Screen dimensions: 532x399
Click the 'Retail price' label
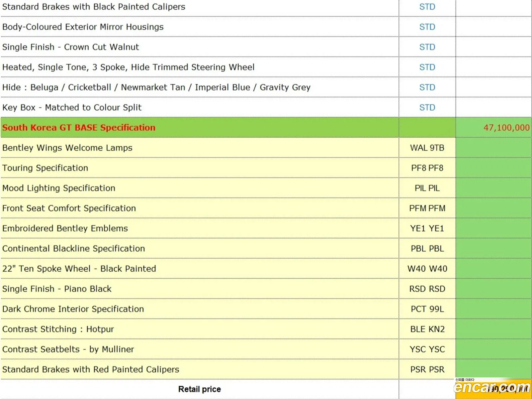[x=200, y=389]
